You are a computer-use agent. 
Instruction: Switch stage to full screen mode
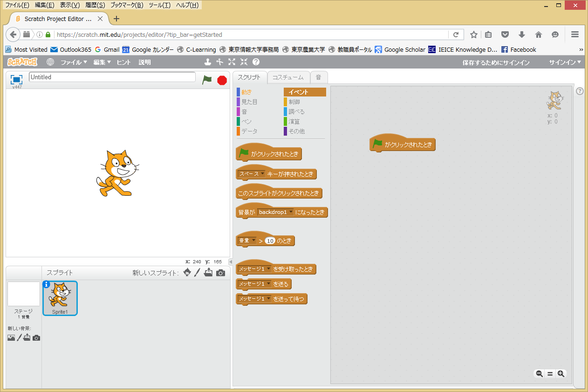point(16,79)
